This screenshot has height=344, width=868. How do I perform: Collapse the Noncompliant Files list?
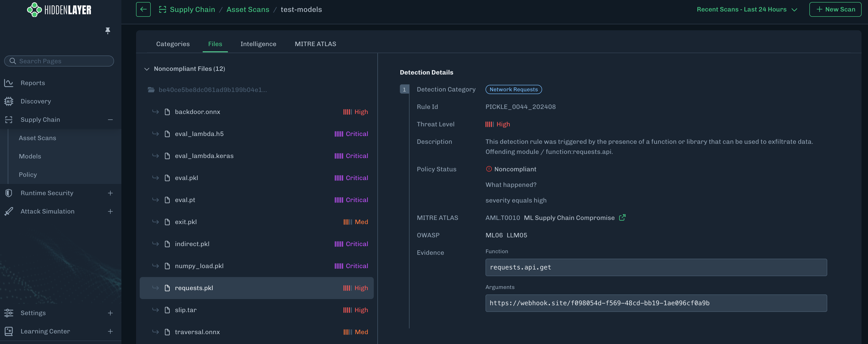147,69
